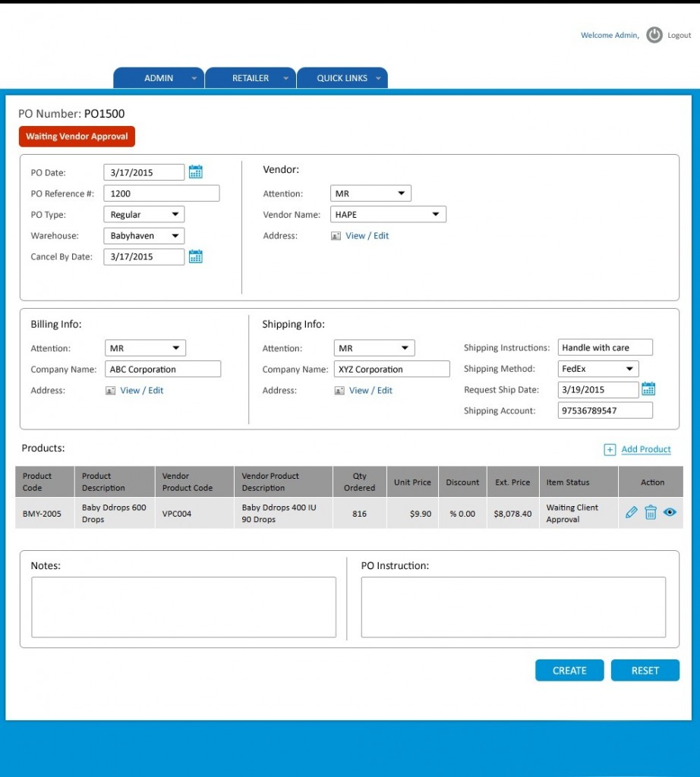Open the Request Ship Date calendar picker
Viewport: 700px width, 777px height.
click(x=648, y=388)
